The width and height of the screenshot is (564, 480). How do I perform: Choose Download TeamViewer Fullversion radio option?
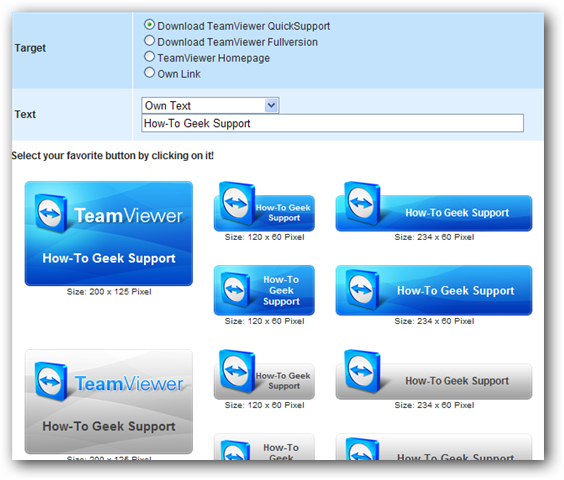(149, 41)
